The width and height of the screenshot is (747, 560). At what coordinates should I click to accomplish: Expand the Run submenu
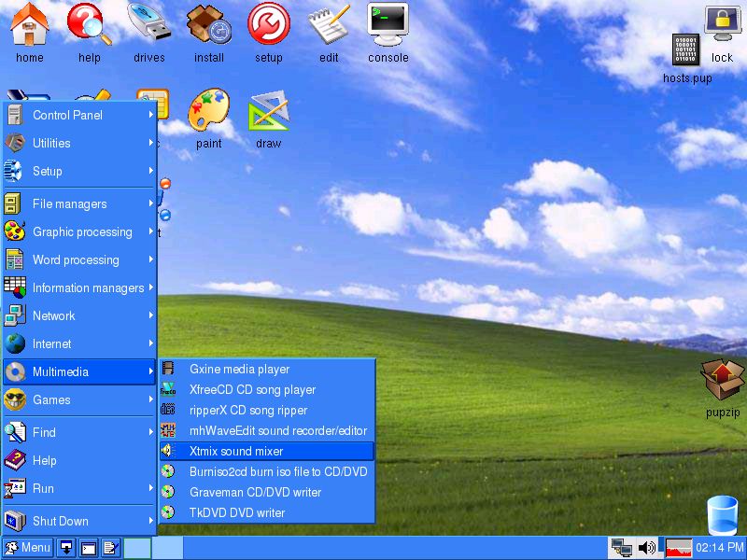tap(79, 488)
